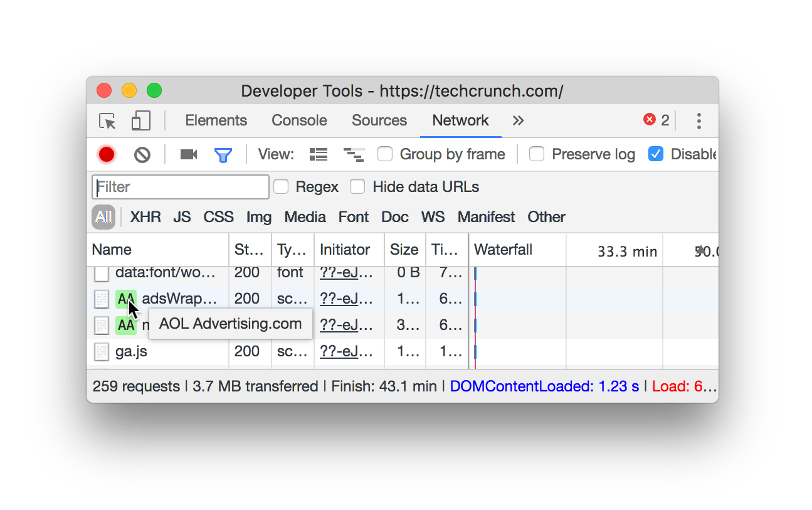Switch to the large request rows view icon
The width and height of the screenshot is (812, 510).
319,154
